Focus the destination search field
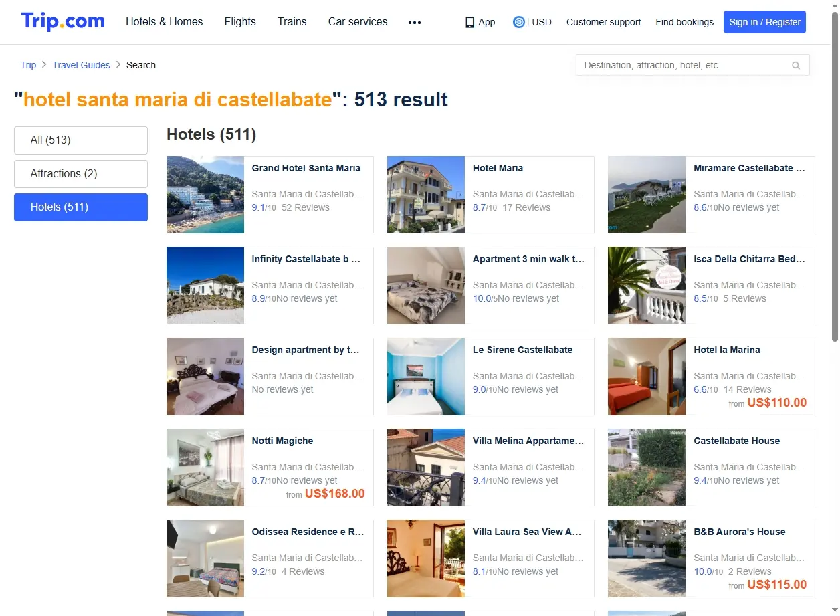Image resolution: width=840 pixels, height=616 pixels. point(693,65)
